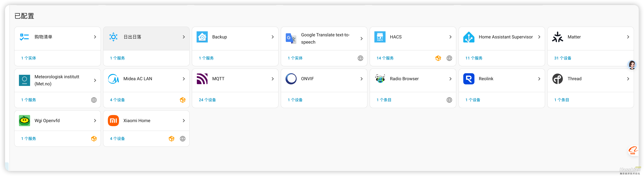Click the Midea AC LAN logo
Screen dimensions: 644x176
[x=113, y=79]
